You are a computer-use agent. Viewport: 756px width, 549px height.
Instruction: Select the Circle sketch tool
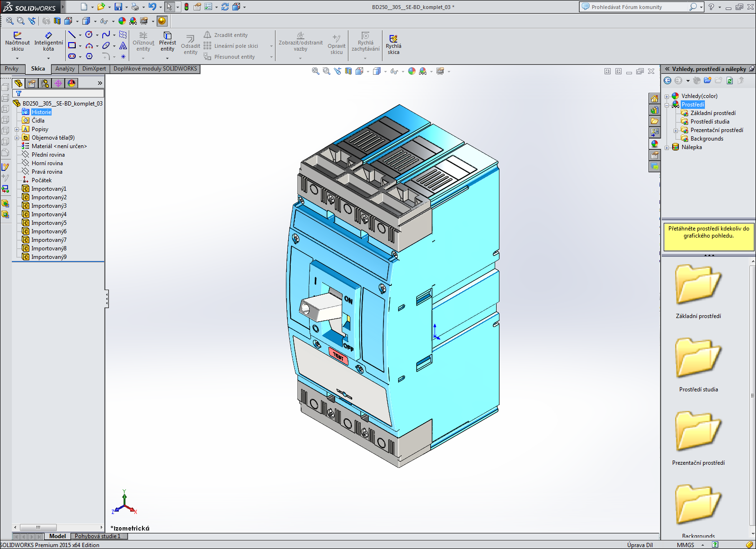click(89, 35)
